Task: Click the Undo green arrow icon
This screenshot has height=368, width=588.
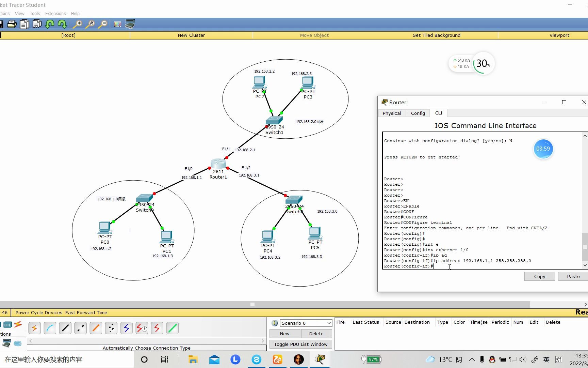Action: pyautogui.click(x=50, y=24)
